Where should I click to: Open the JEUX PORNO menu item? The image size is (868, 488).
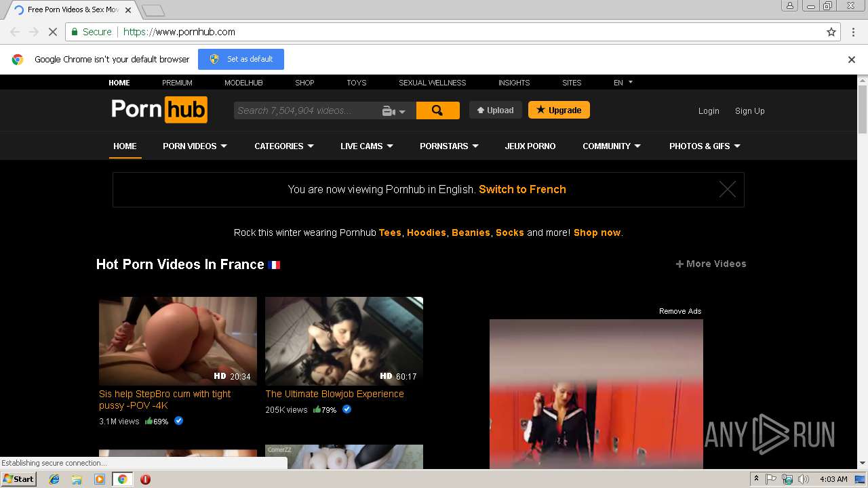pyautogui.click(x=530, y=146)
